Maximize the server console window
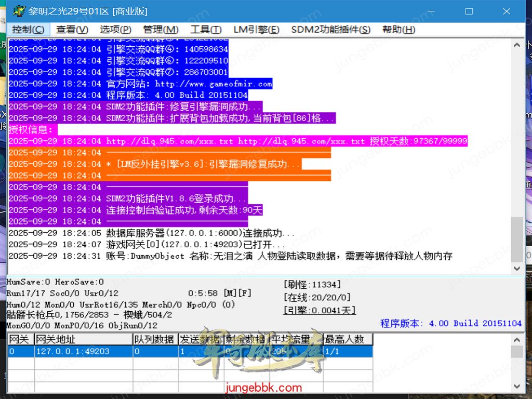 [469, 11]
